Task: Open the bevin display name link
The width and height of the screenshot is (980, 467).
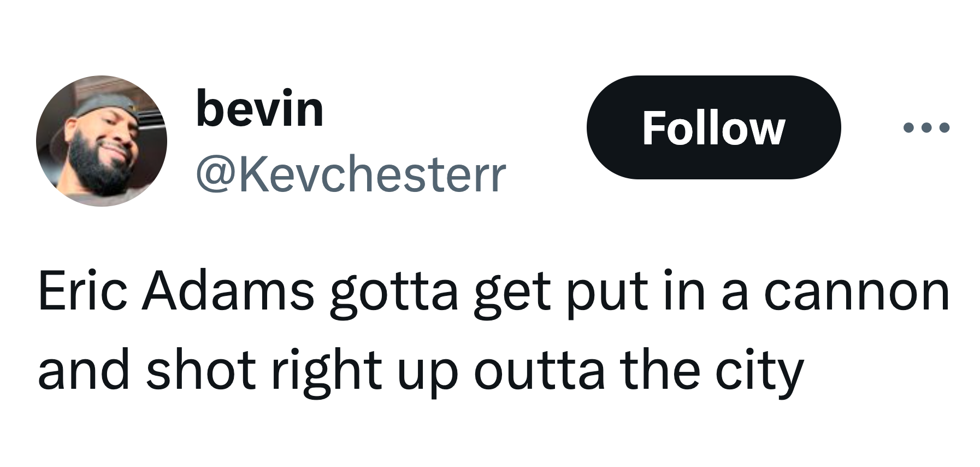Action: (259, 110)
